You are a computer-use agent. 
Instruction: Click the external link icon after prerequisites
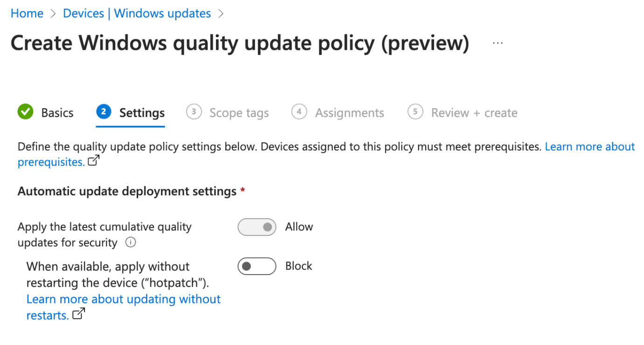click(94, 161)
